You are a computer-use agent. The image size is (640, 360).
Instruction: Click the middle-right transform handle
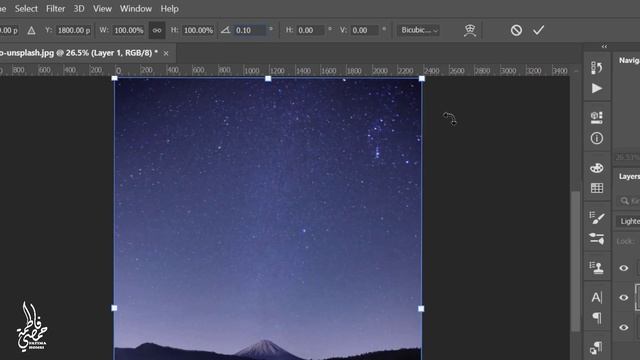pyautogui.click(x=421, y=309)
